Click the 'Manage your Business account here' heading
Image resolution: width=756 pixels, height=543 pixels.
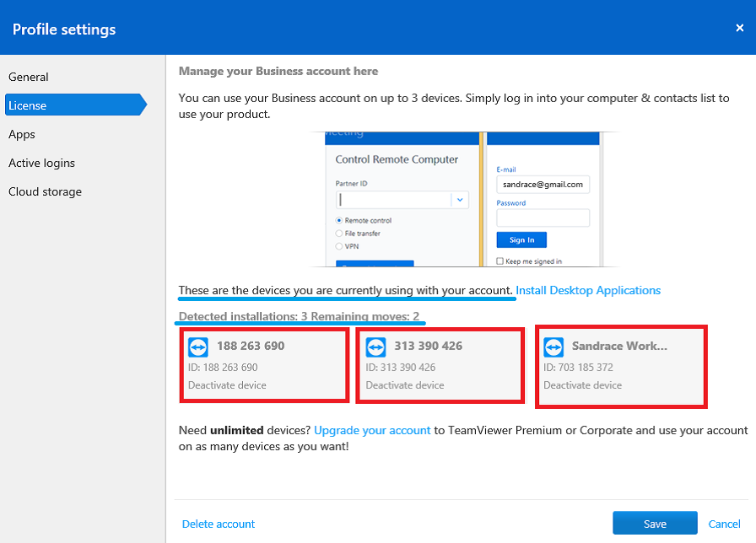[278, 72]
